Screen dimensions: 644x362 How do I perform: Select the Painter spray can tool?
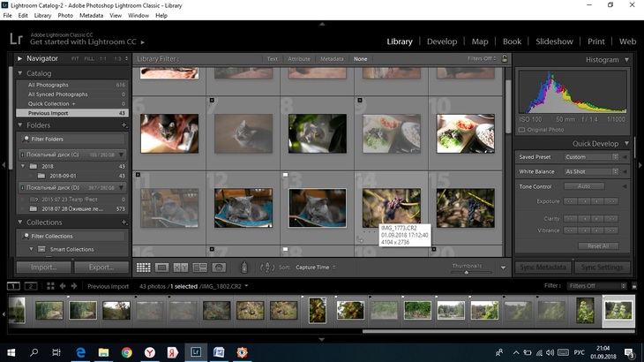tap(244, 268)
